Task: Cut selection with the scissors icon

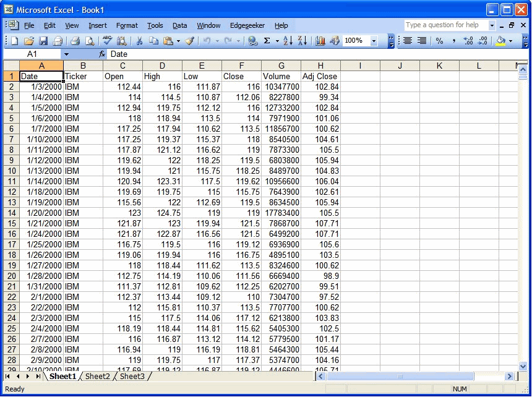Action: point(139,41)
